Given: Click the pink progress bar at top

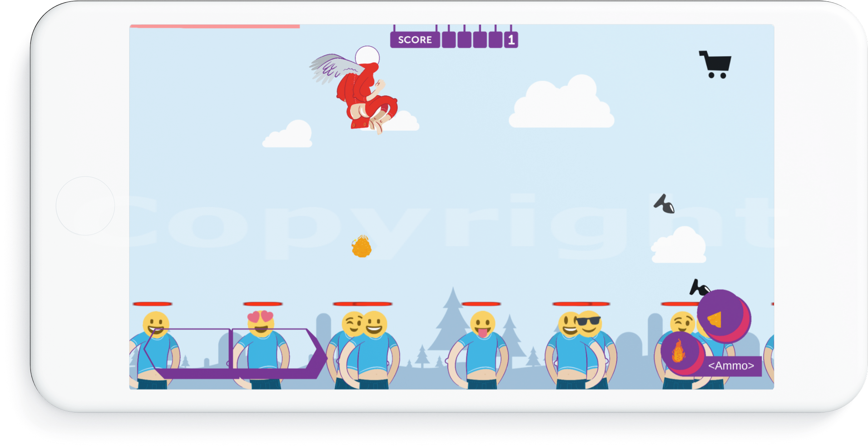Looking at the screenshot, I should click(214, 26).
